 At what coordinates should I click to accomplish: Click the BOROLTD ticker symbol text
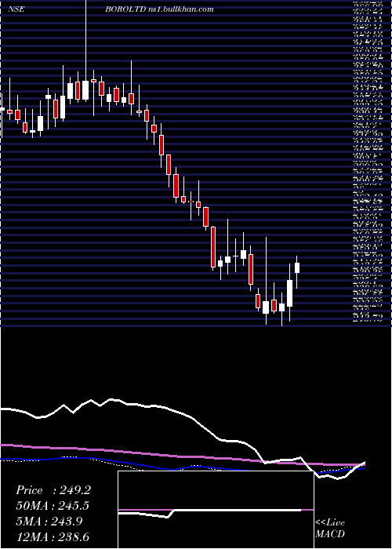pyautogui.click(x=125, y=9)
